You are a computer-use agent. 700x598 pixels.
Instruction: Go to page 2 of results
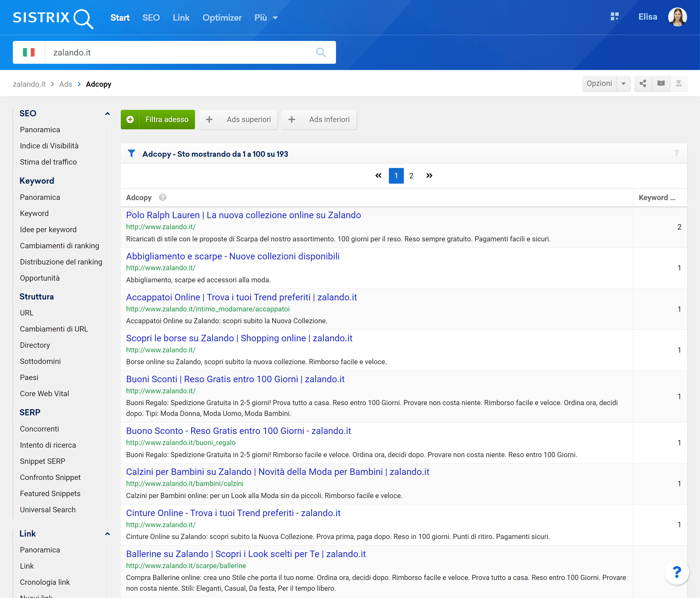(x=411, y=175)
